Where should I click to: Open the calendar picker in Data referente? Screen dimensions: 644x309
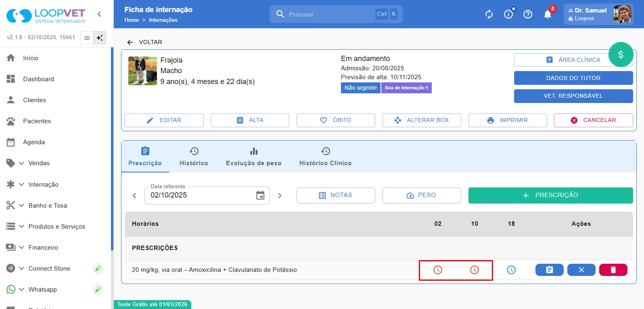point(260,195)
